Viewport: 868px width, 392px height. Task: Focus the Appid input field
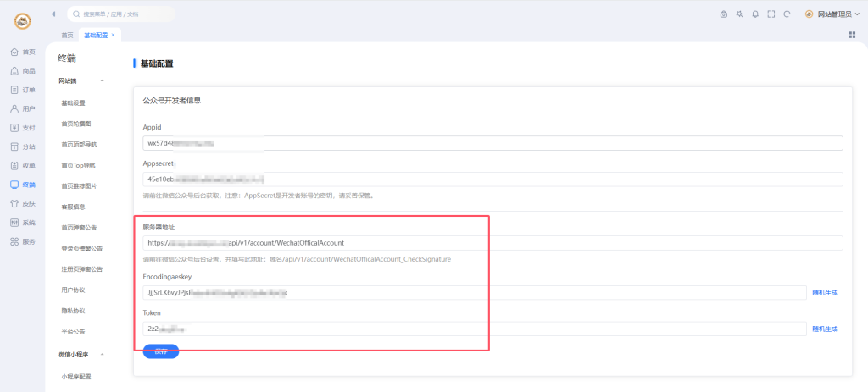coord(492,143)
